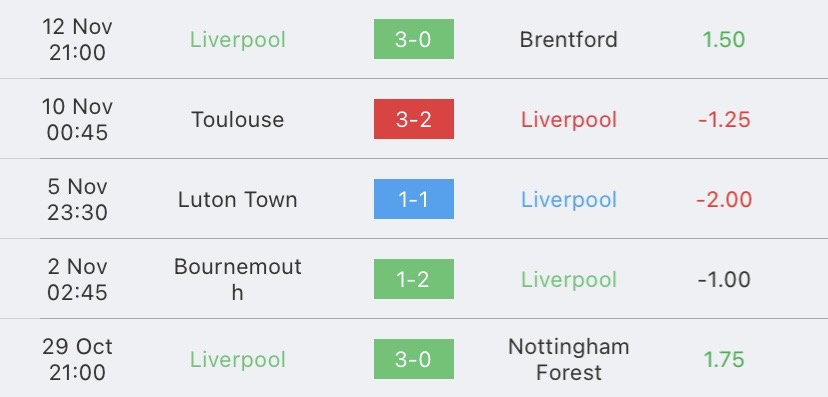This screenshot has height=397, width=828.
Task: Open Toulouse team link
Action: click(238, 119)
